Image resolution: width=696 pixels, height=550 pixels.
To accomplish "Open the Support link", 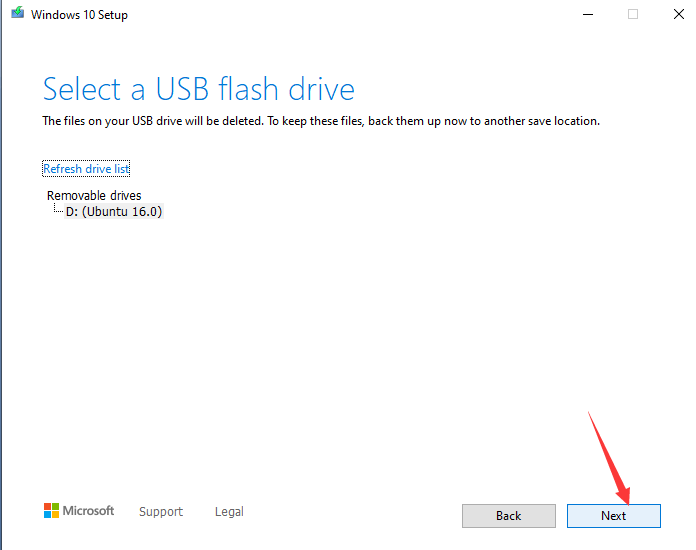I will (161, 512).
